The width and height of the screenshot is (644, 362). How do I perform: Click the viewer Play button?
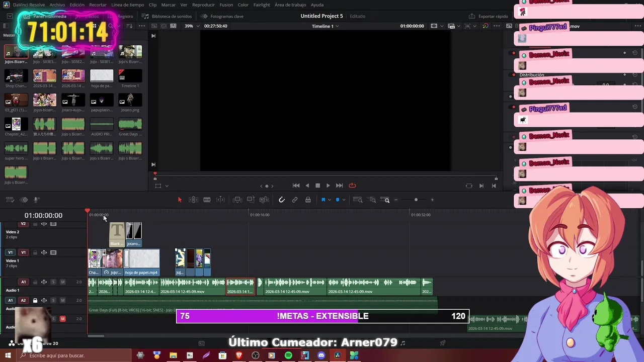point(328,186)
